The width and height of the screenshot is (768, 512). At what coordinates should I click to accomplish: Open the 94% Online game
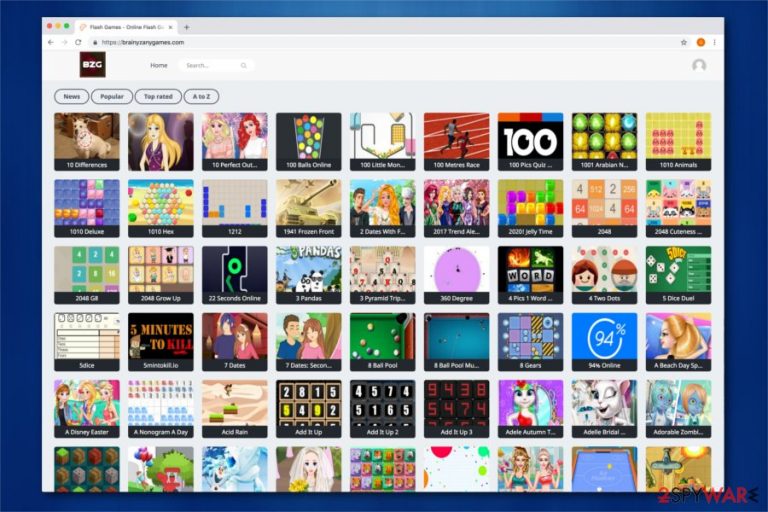coord(604,342)
